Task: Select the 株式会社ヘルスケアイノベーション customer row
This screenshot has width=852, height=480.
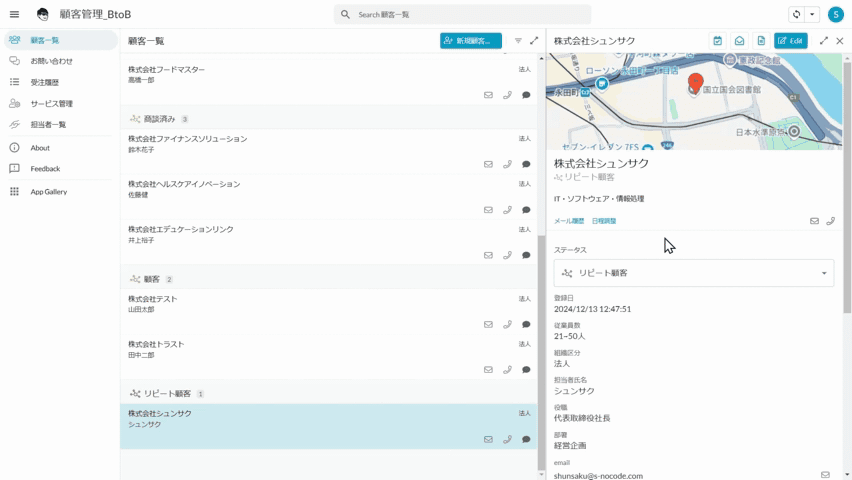Action: point(328,197)
